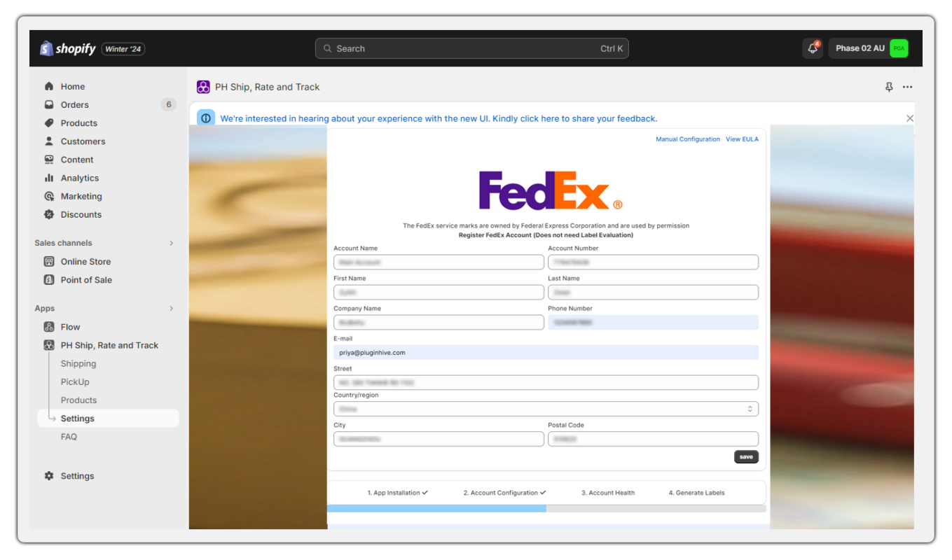Click the setup progress bar
Screen dimensions: 952x560
click(x=546, y=509)
